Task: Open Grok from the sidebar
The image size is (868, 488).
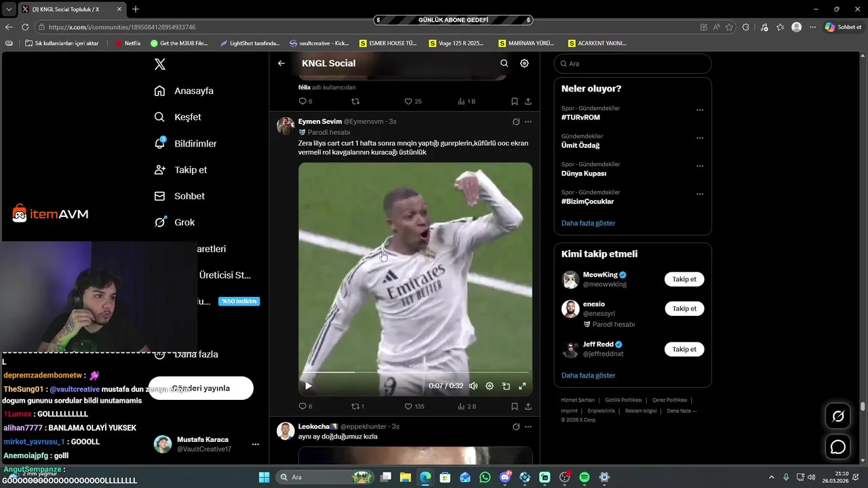Action: (x=174, y=222)
